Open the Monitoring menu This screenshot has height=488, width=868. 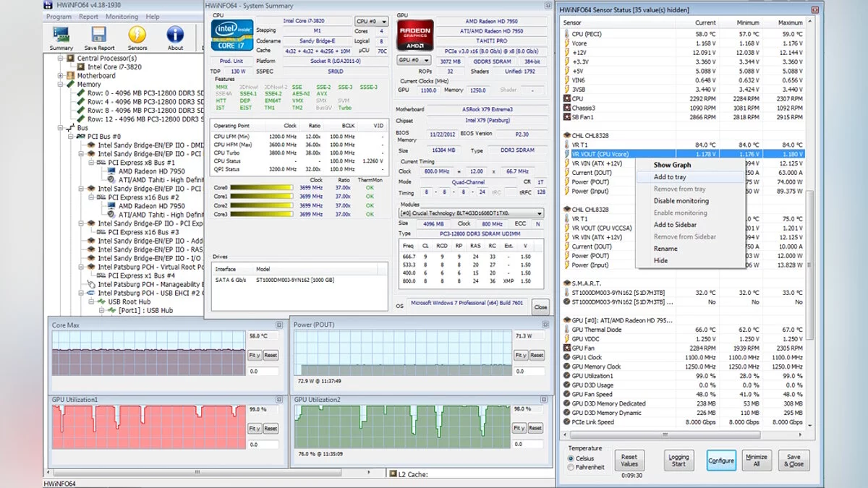click(122, 17)
